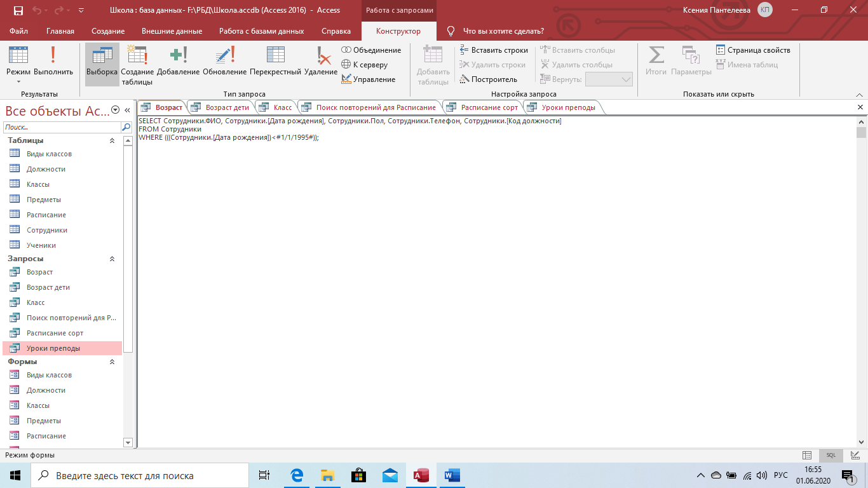Switch to Внешние данные ribbon tab
The width and height of the screenshot is (868, 488).
(x=172, y=31)
